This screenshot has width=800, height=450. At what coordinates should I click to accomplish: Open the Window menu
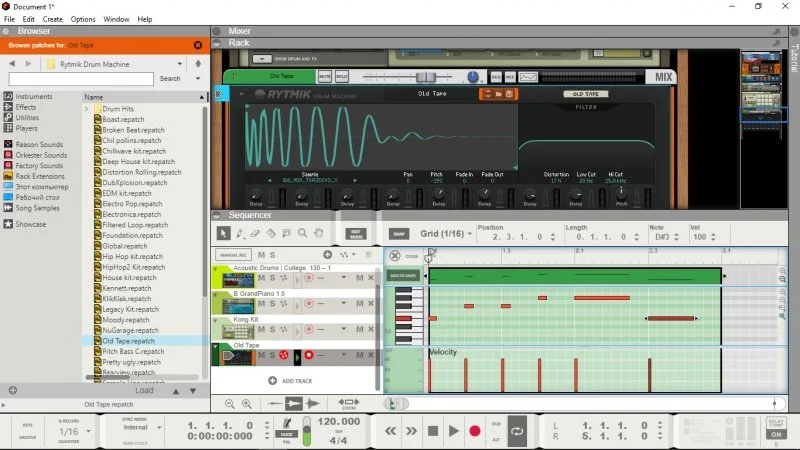pos(116,19)
